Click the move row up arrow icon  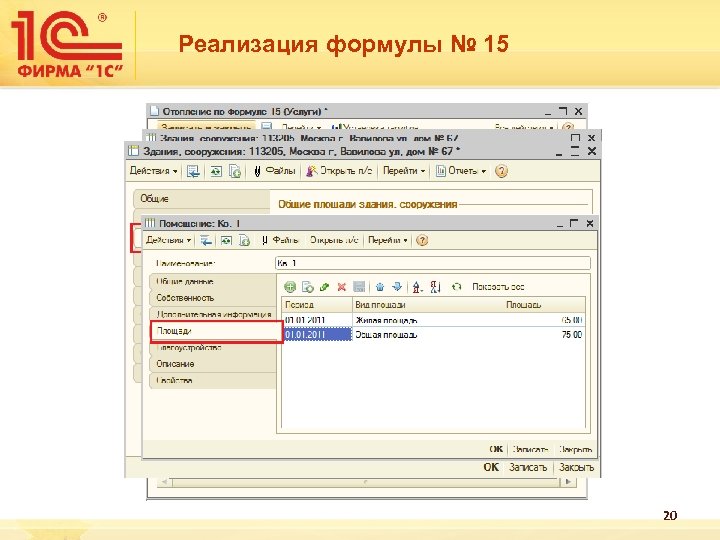[380, 287]
